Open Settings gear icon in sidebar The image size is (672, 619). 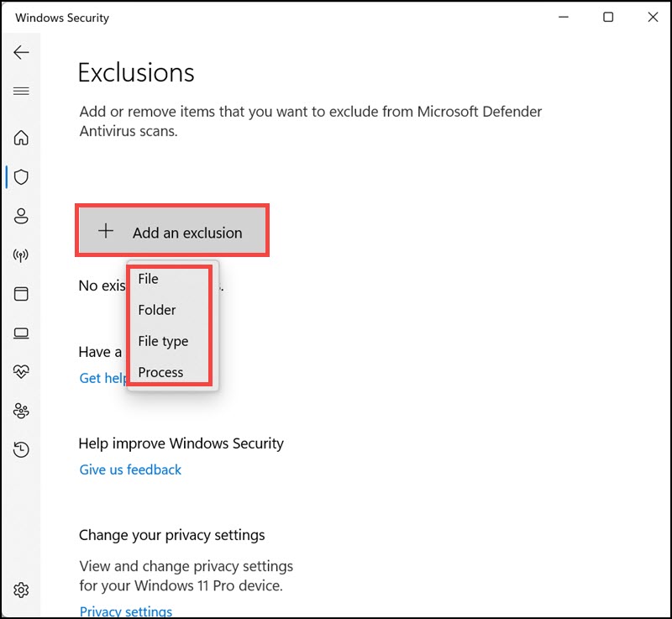click(x=21, y=590)
